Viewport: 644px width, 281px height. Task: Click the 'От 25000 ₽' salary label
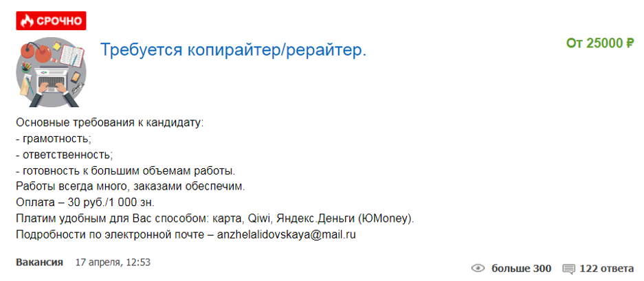click(599, 43)
